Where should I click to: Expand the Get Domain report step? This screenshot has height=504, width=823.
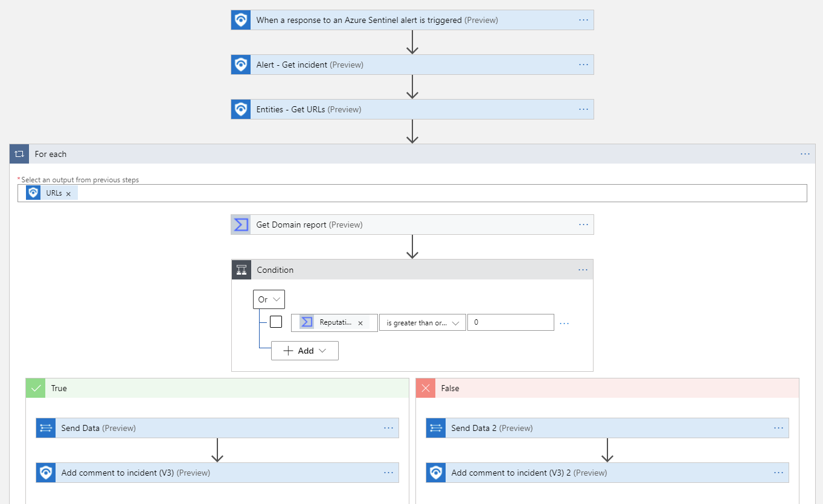coord(412,225)
